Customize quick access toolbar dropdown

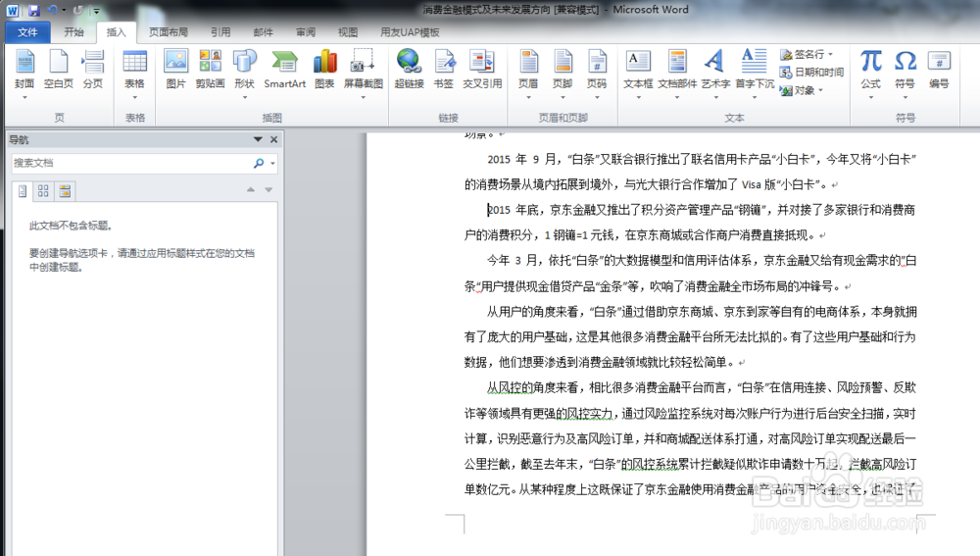tap(96, 11)
